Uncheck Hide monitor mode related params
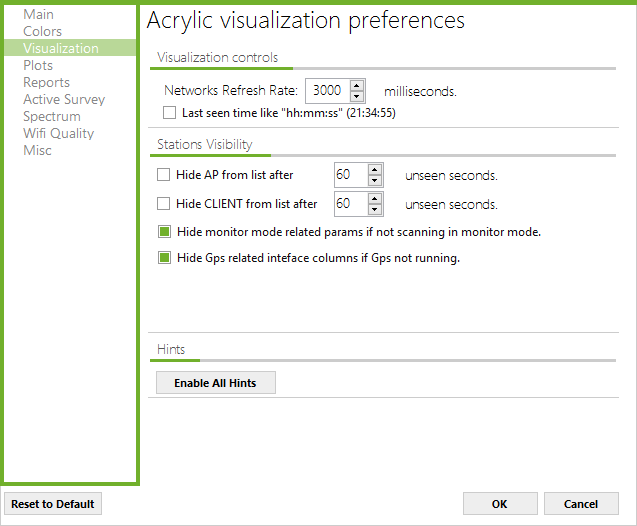 164,232
